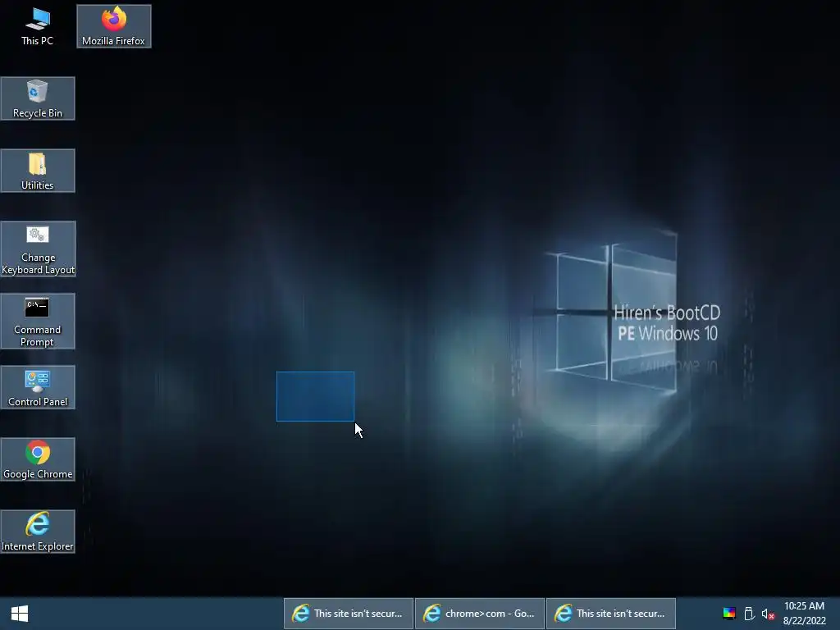Switch to last 'This site isn't secur...' taskbar window
Screen dimensions: 840x630
610,614
